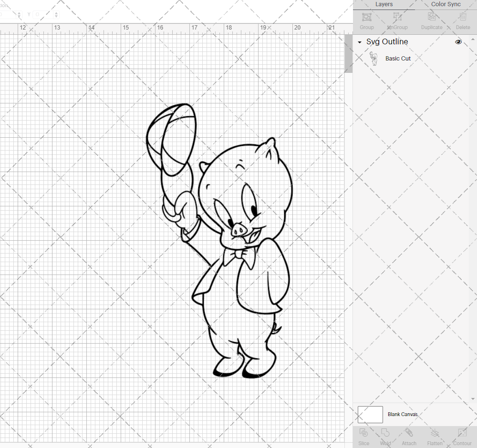Select the Slice tool at the bottom
Screen dimensions: 477x448
coord(363,435)
